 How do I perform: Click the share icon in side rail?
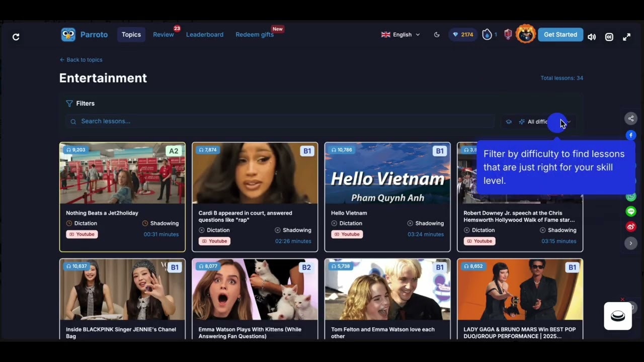click(631, 119)
